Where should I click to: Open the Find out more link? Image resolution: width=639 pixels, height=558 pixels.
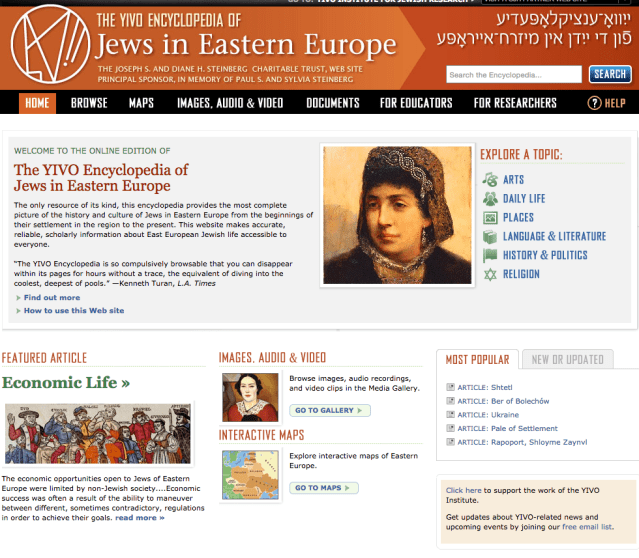[52, 298]
